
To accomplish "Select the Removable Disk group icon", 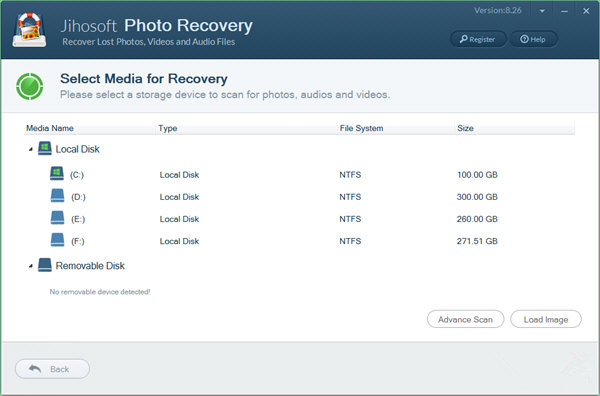I will 45,265.
